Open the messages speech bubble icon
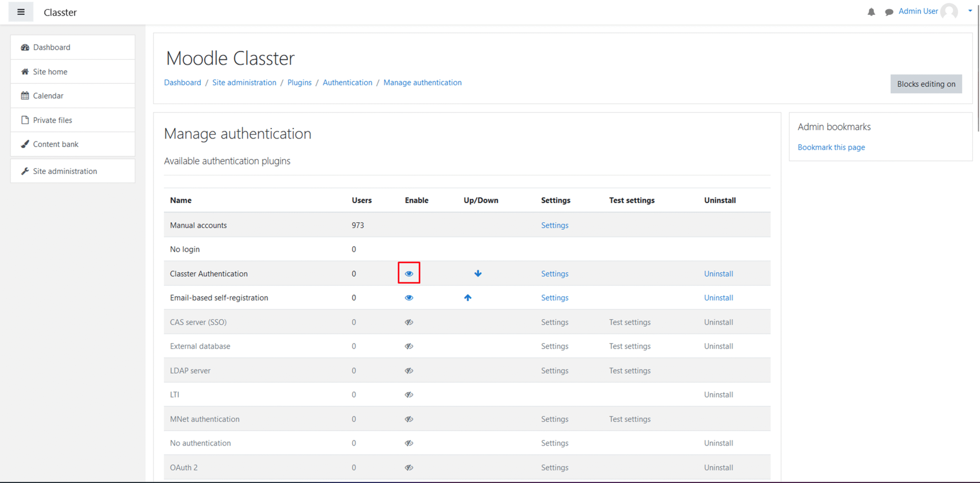This screenshot has height=483, width=980. pyautogui.click(x=889, y=12)
